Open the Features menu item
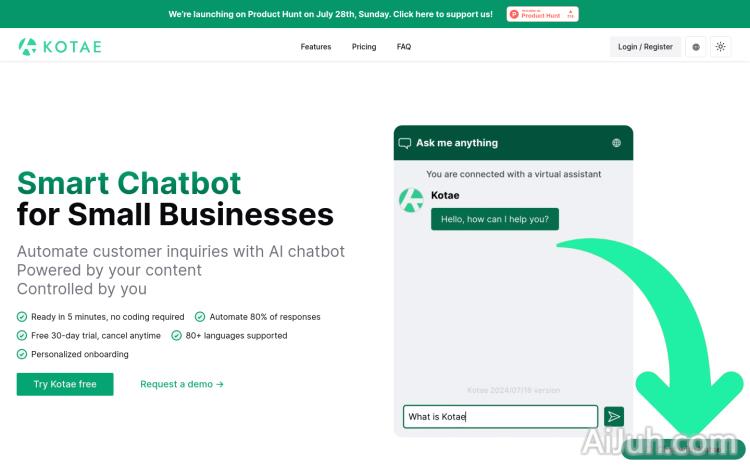The width and height of the screenshot is (750, 468). pyautogui.click(x=316, y=47)
